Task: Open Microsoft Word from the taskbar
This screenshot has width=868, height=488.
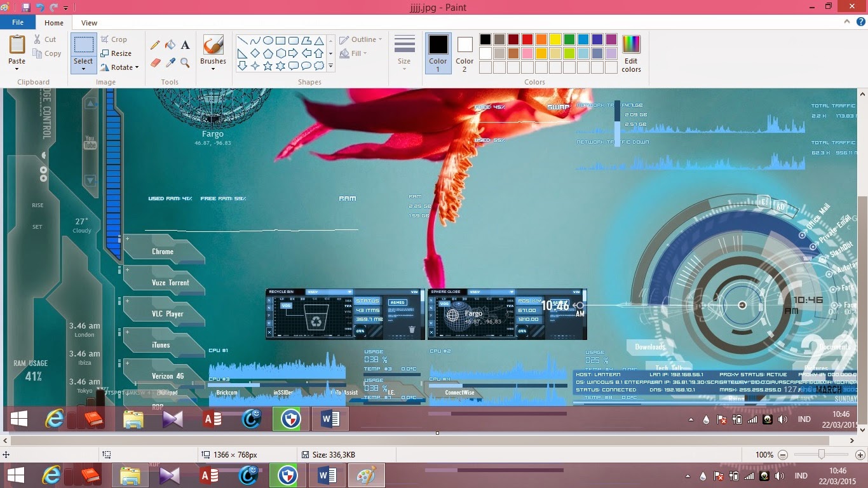Action: tap(328, 475)
